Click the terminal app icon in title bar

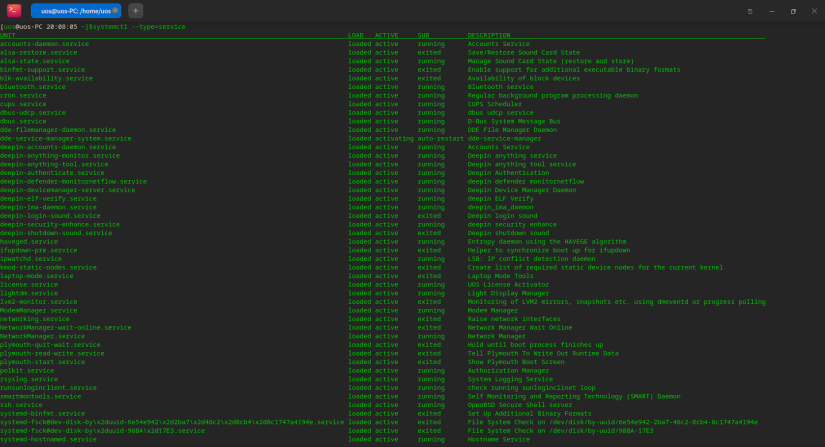14,10
